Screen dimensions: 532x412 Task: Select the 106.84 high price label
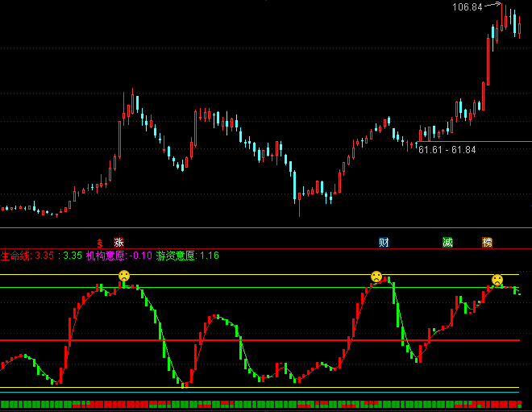pos(468,6)
